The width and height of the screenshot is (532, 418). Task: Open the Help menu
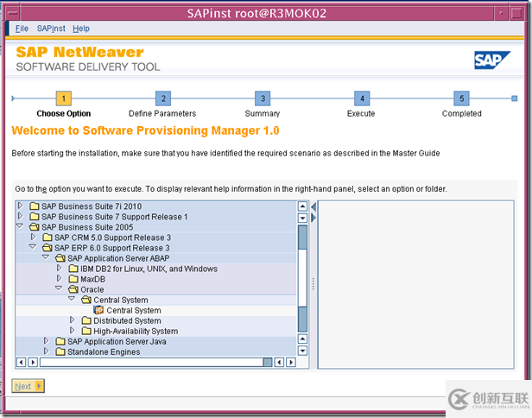(x=81, y=28)
